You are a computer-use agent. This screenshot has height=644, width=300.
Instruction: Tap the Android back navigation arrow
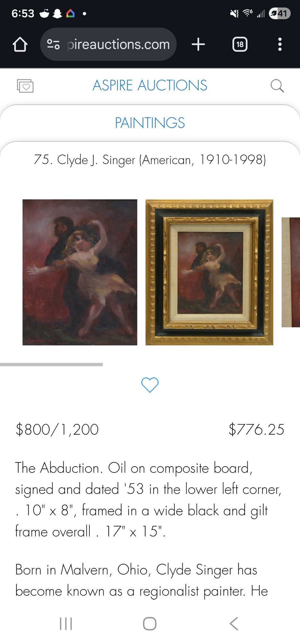point(234,624)
